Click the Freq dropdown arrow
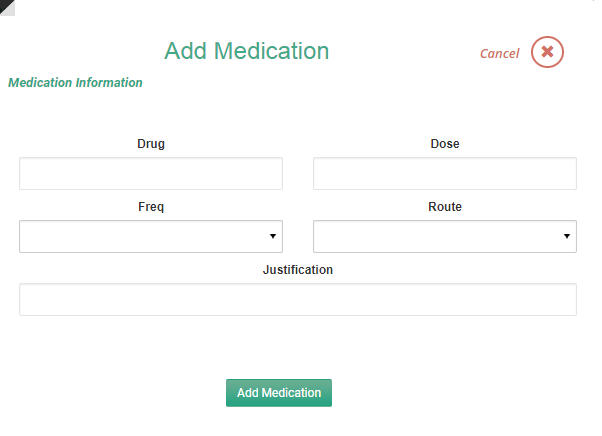 [x=273, y=236]
